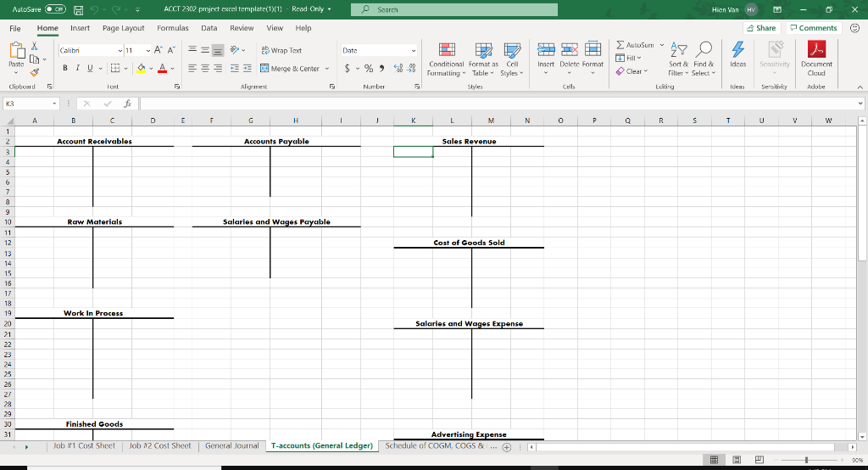Click Comma Style icon
The height and width of the screenshot is (470, 868).
tap(381, 68)
